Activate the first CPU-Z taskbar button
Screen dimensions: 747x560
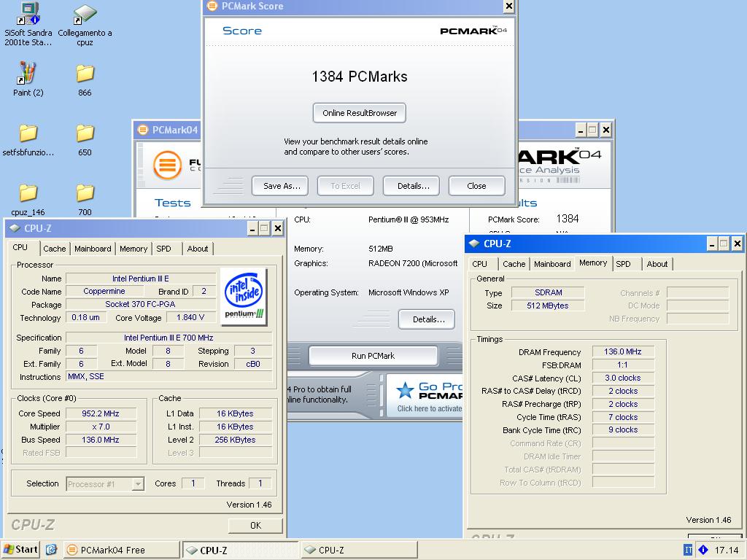pyautogui.click(x=241, y=550)
